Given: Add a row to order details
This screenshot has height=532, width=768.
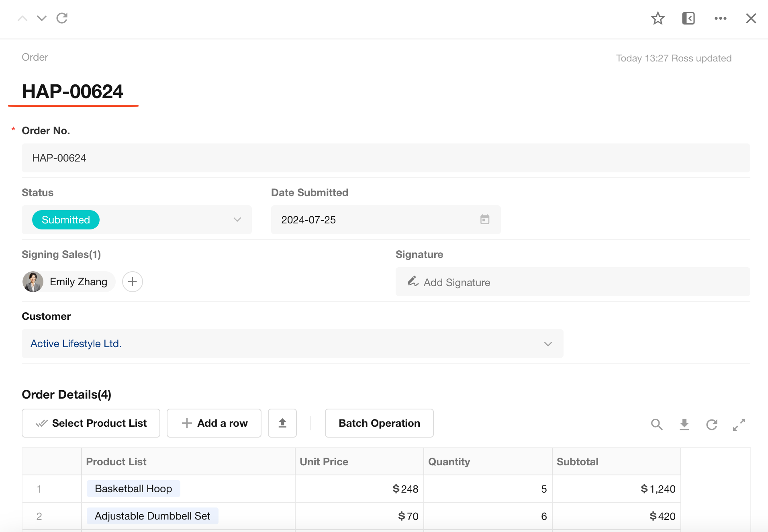Looking at the screenshot, I should pyautogui.click(x=214, y=423).
